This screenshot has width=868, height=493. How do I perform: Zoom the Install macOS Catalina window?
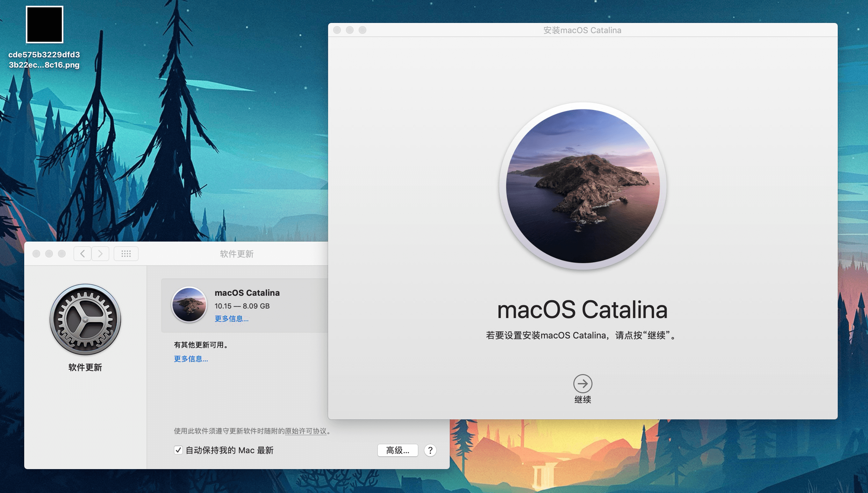tap(362, 30)
